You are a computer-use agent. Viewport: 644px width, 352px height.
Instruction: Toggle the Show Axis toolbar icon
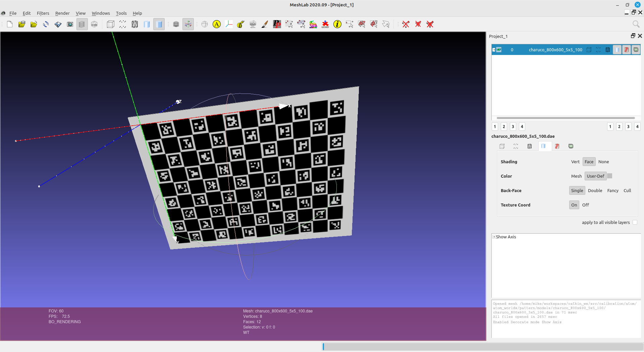point(188,24)
